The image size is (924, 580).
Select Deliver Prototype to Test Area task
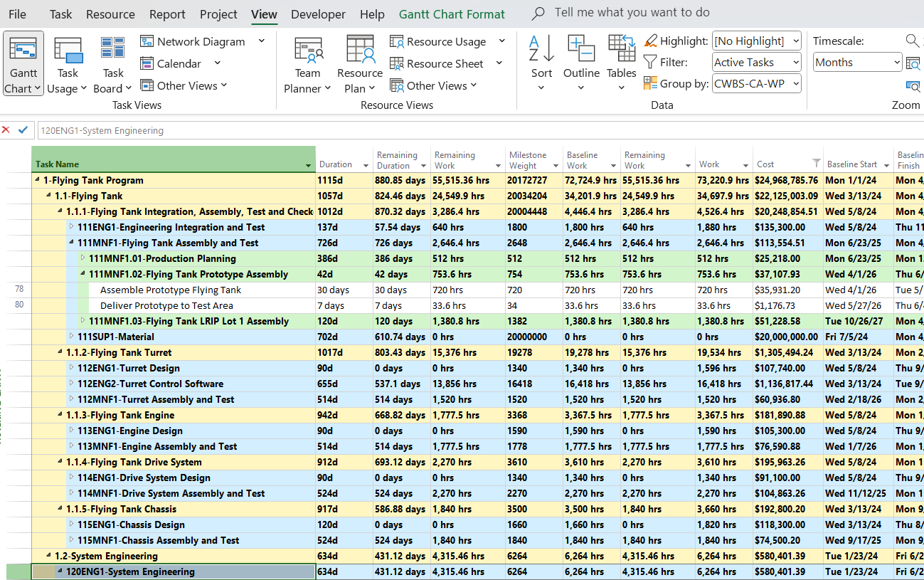[166, 305]
